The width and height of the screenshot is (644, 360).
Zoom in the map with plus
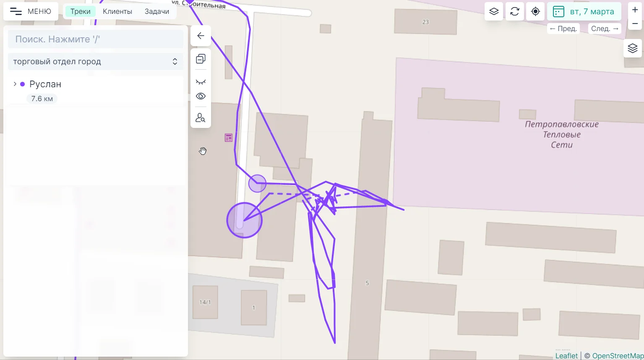[x=635, y=10]
